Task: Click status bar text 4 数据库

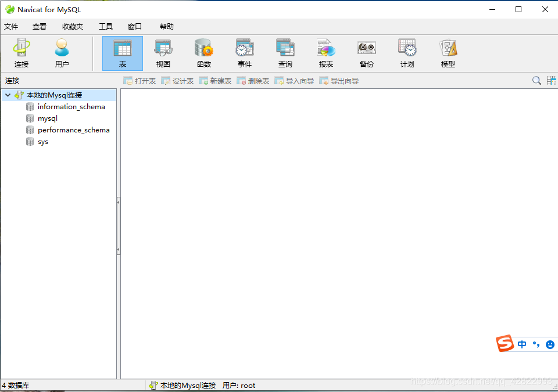Action: [15, 385]
